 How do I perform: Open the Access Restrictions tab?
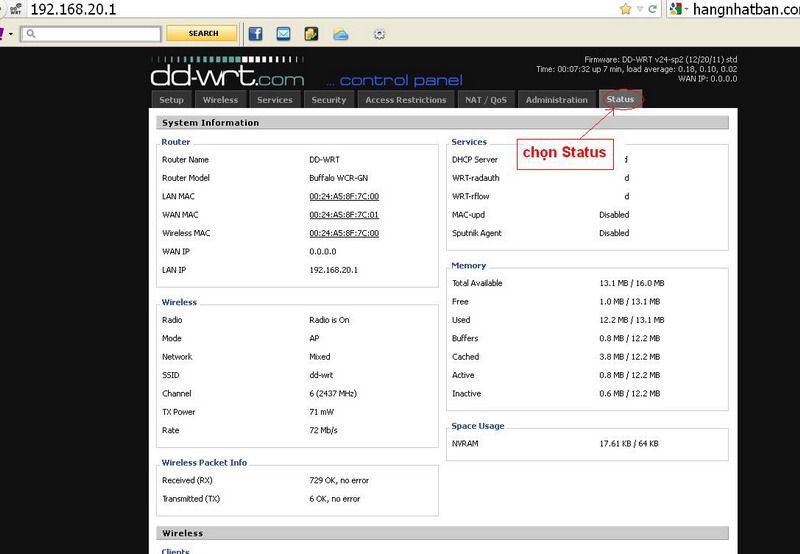click(x=406, y=99)
